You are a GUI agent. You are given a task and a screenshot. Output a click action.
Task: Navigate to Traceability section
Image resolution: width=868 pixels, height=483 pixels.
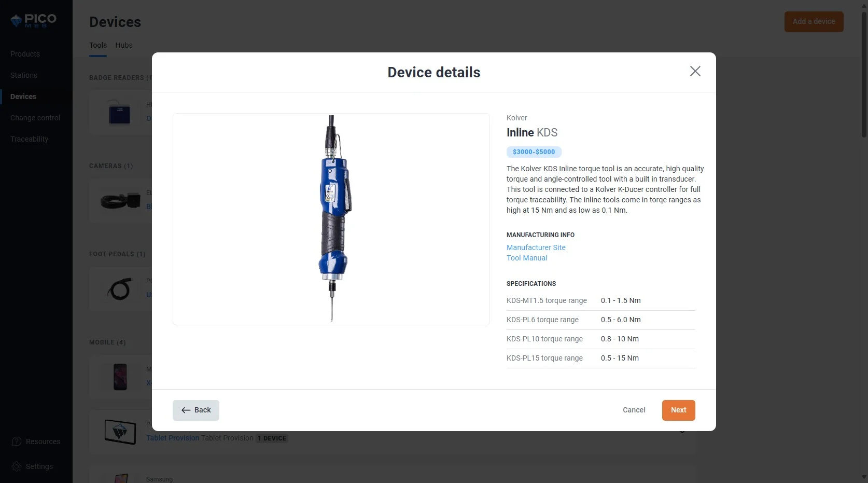(x=29, y=139)
